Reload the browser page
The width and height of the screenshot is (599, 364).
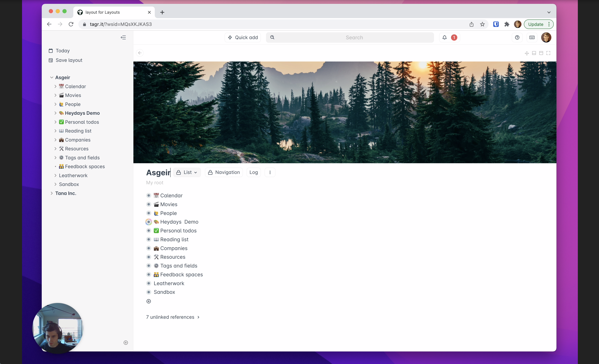[x=71, y=24]
